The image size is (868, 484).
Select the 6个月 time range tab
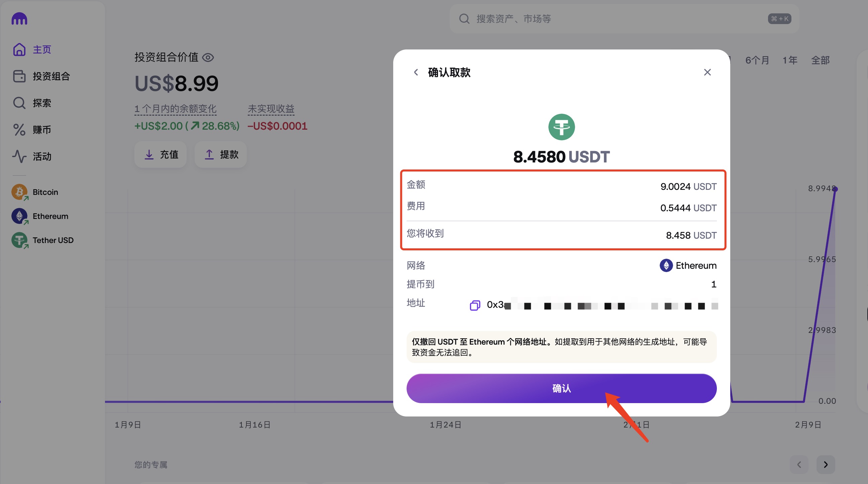[757, 60]
